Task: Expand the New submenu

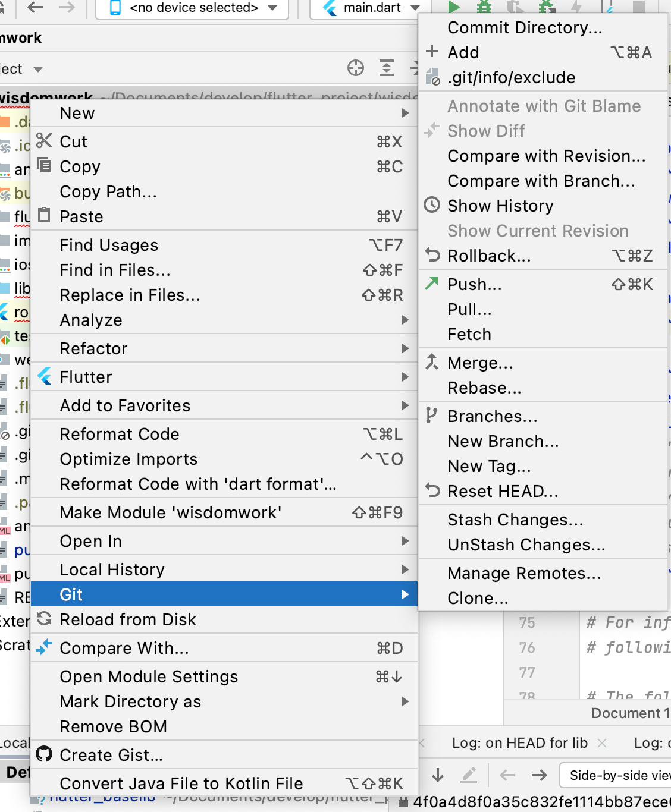Action: click(x=224, y=113)
